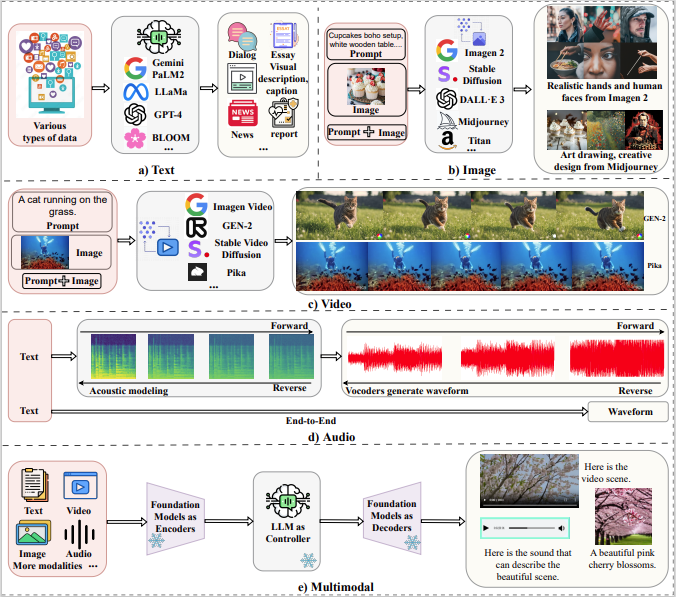Click the video window icon under Dialog
The height and width of the screenshot is (597, 676).
[x=242, y=78]
